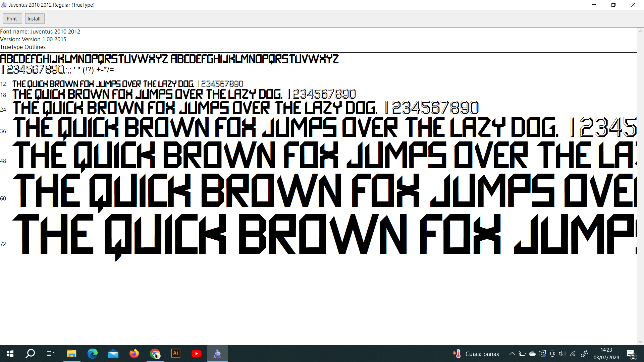Launch Microsoft Edge from taskbar
This screenshot has height=362, width=644.
92,354
